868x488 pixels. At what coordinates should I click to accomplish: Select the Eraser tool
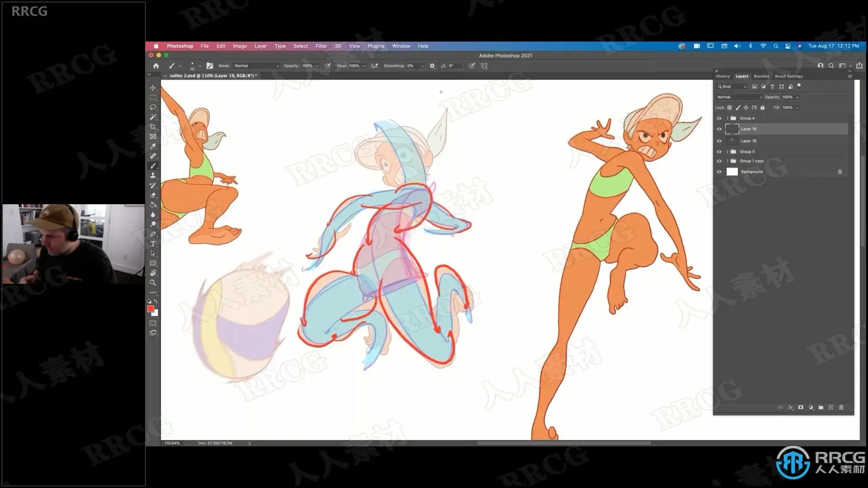[153, 195]
